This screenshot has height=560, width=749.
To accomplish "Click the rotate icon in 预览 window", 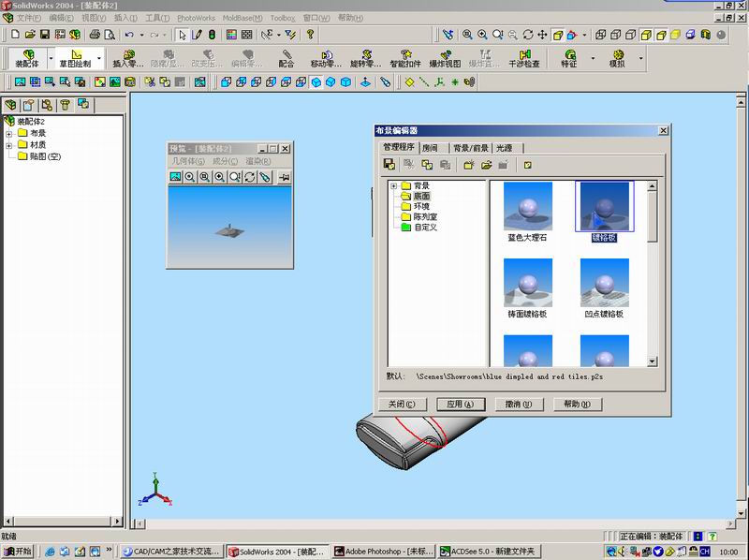I will click(x=249, y=177).
